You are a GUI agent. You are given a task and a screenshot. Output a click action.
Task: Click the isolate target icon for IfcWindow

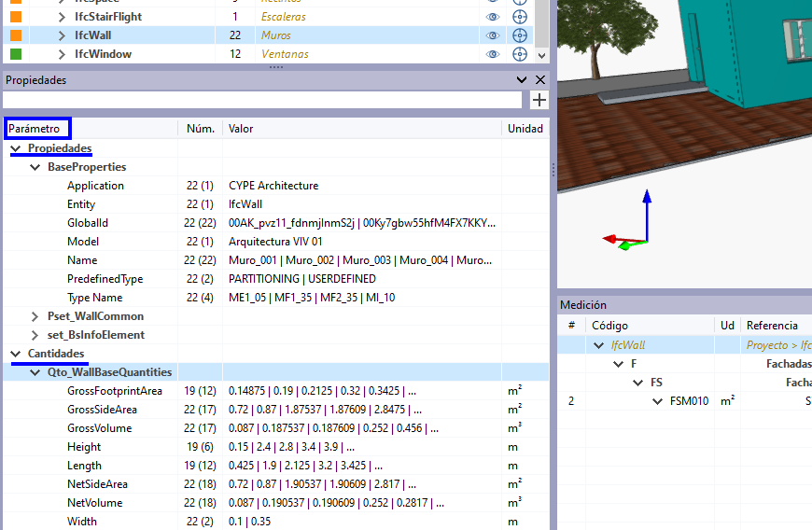coord(520,54)
